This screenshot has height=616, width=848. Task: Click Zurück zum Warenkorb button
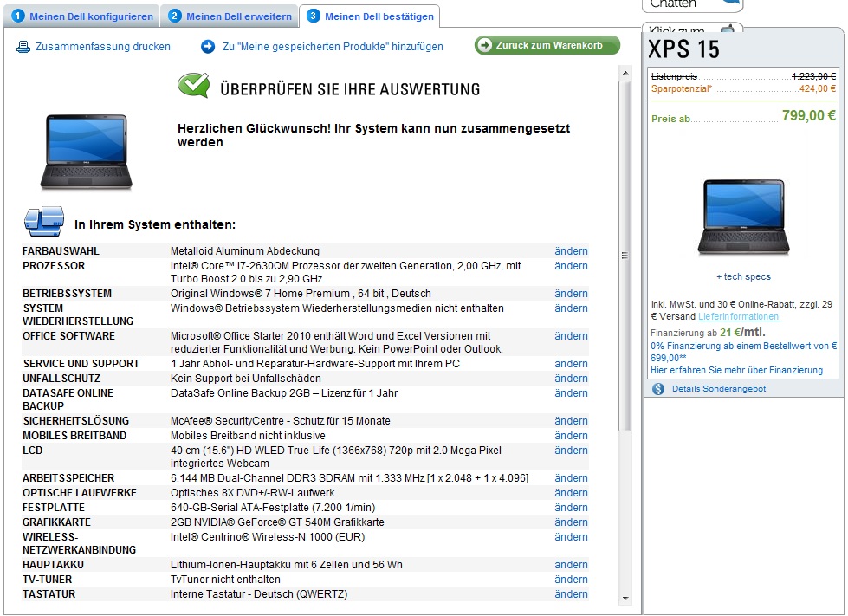(x=547, y=45)
